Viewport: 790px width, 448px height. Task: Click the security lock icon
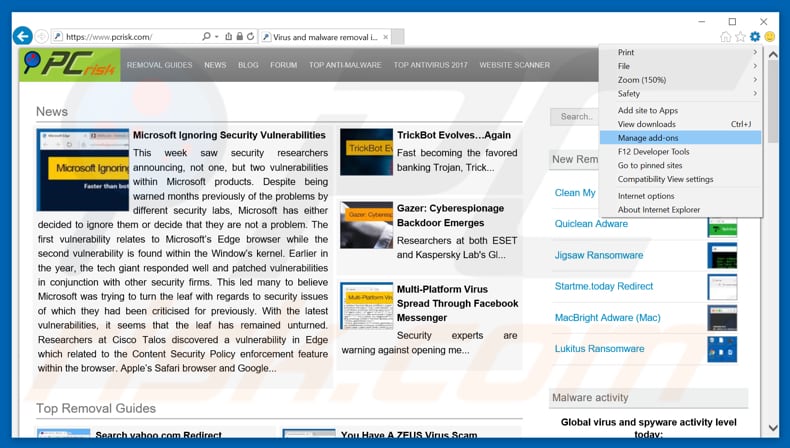[239, 36]
